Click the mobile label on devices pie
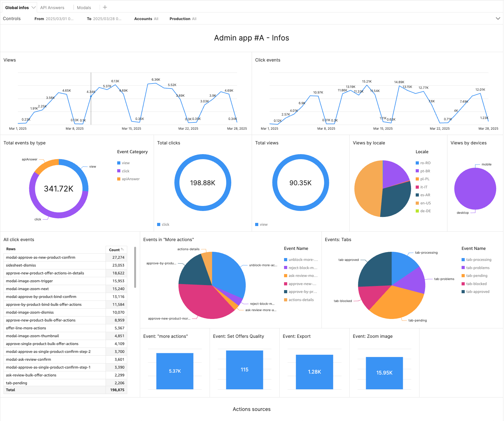504x421 pixels. coord(486,165)
